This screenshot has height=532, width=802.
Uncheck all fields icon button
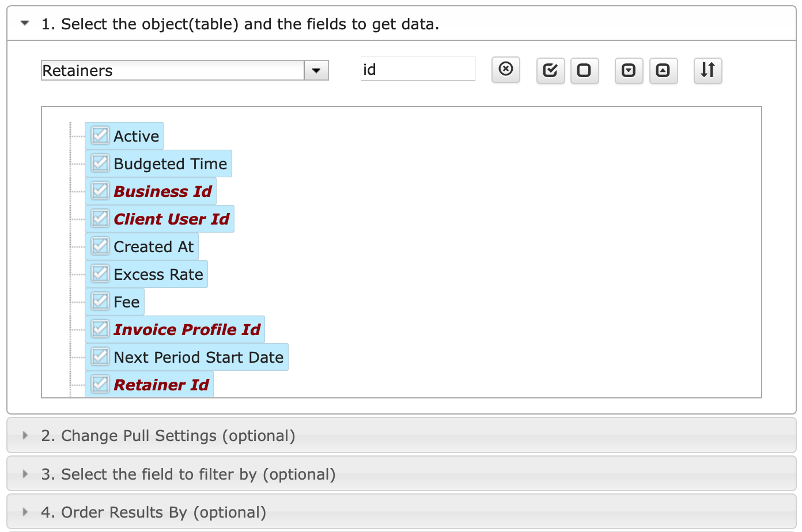coord(584,71)
